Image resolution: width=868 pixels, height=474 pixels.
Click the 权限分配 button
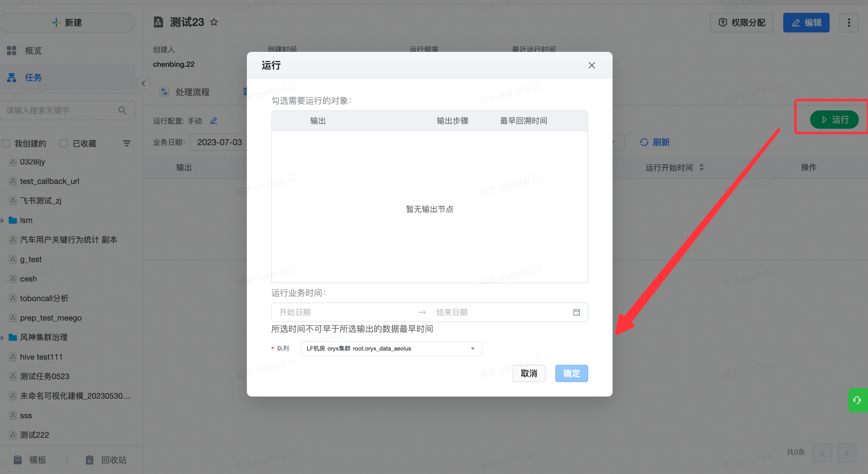pos(741,22)
